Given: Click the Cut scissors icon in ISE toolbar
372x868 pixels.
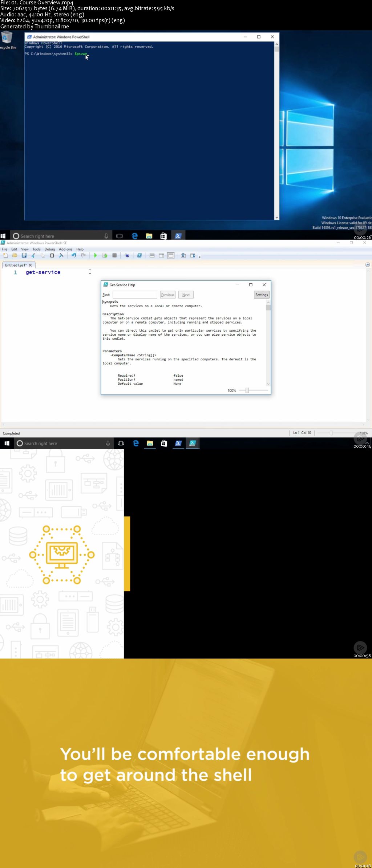Looking at the screenshot, I should (x=33, y=256).
